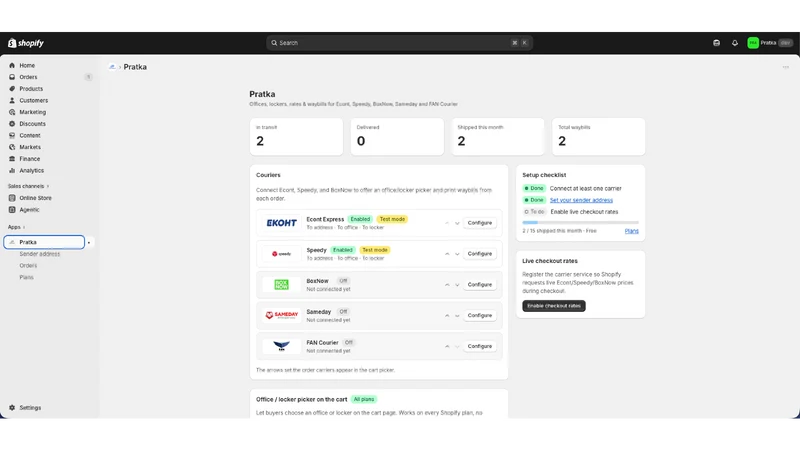The image size is (800, 450).
Task: Move Speedy up in order
Action: [x=447, y=254]
